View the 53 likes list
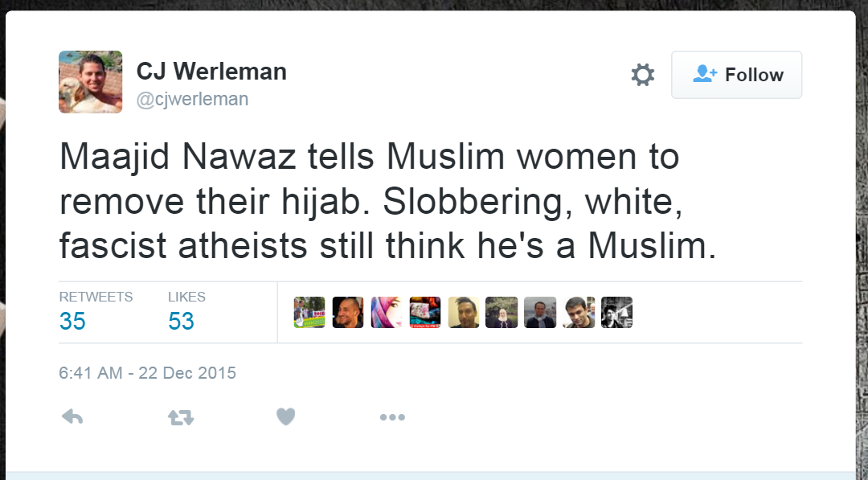 click(x=181, y=321)
